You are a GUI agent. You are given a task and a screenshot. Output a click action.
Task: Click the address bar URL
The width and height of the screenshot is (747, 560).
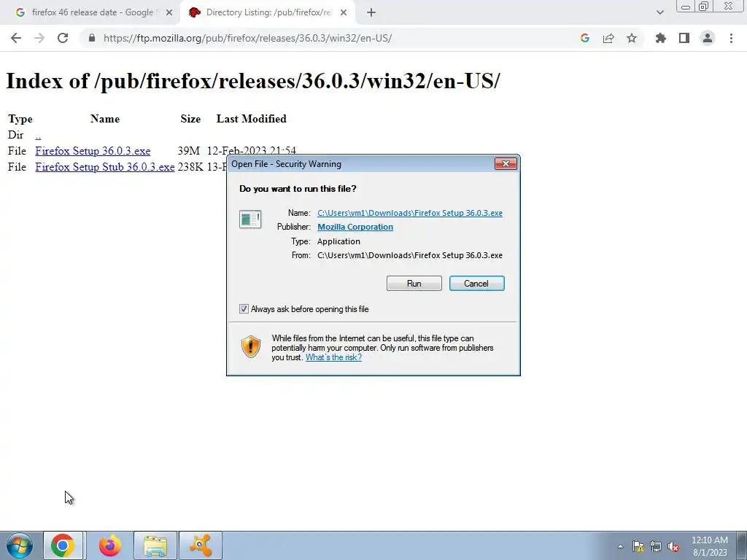click(248, 38)
